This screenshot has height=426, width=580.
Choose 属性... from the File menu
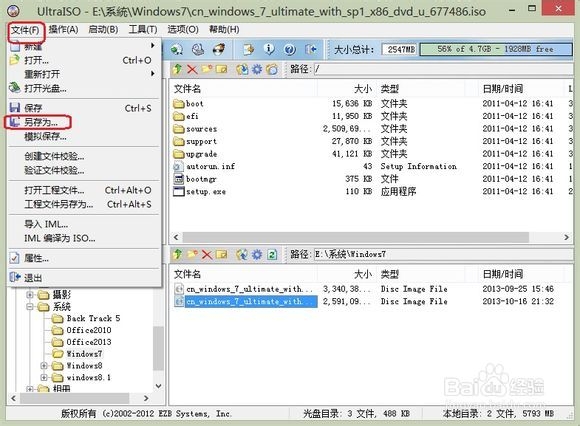pyautogui.click(x=84, y=258)
